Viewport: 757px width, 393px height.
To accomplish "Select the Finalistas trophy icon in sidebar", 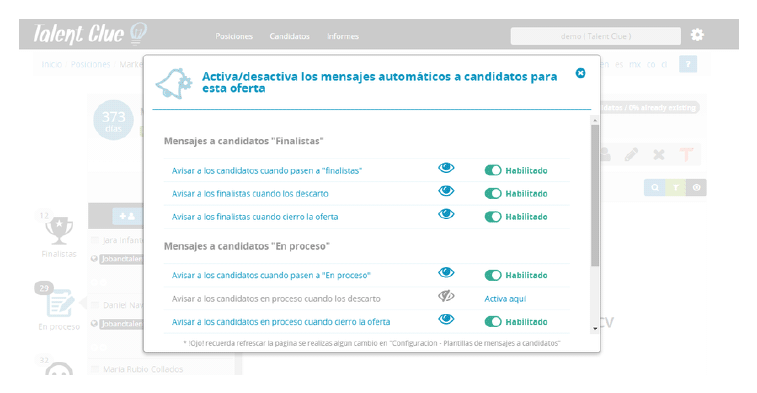I will pos(59,231).
